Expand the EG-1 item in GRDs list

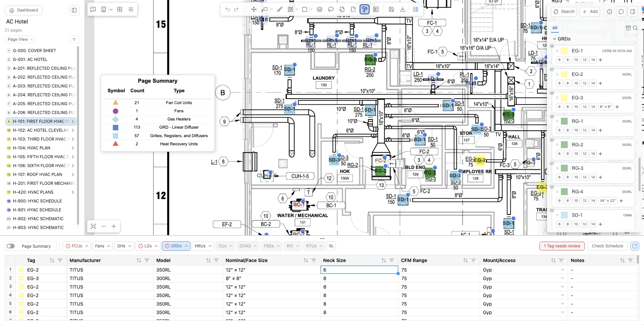557,51
